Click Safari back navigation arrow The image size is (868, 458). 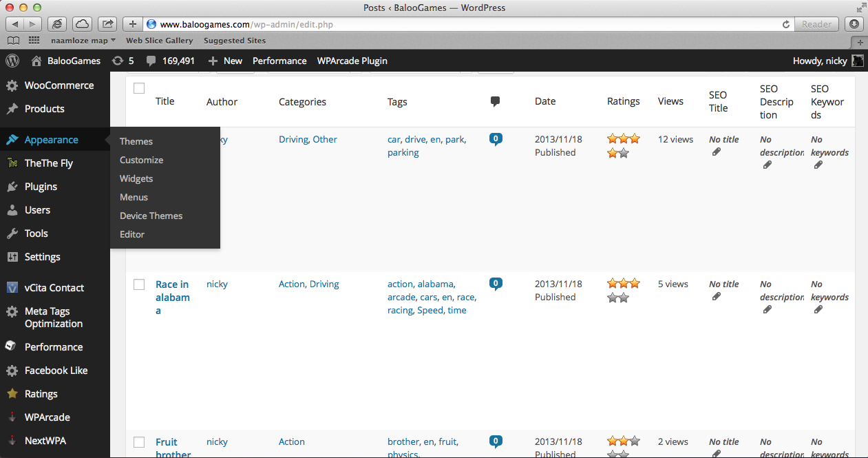coord(15,24)
